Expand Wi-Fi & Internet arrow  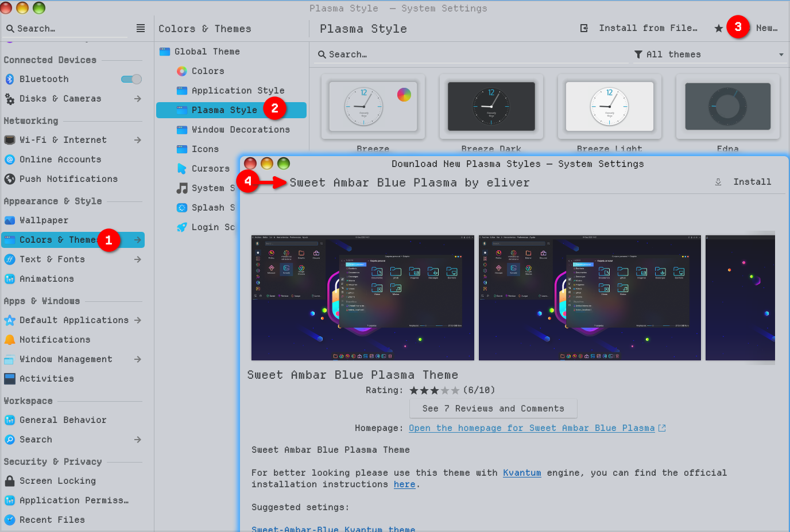click(x=138, y=140)
